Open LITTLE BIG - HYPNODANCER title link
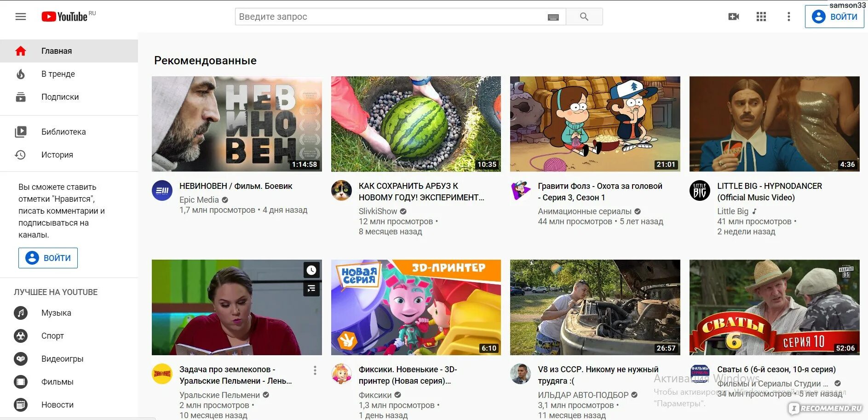 pos(770,192)
